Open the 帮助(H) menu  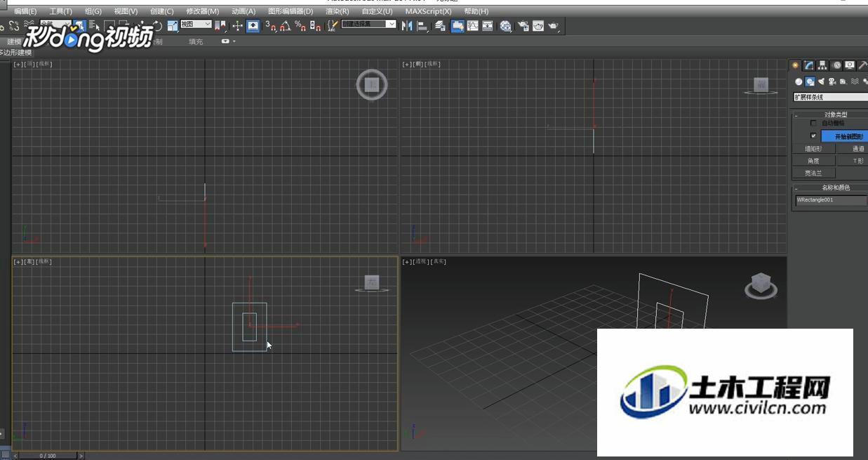(x=476, y=11)
